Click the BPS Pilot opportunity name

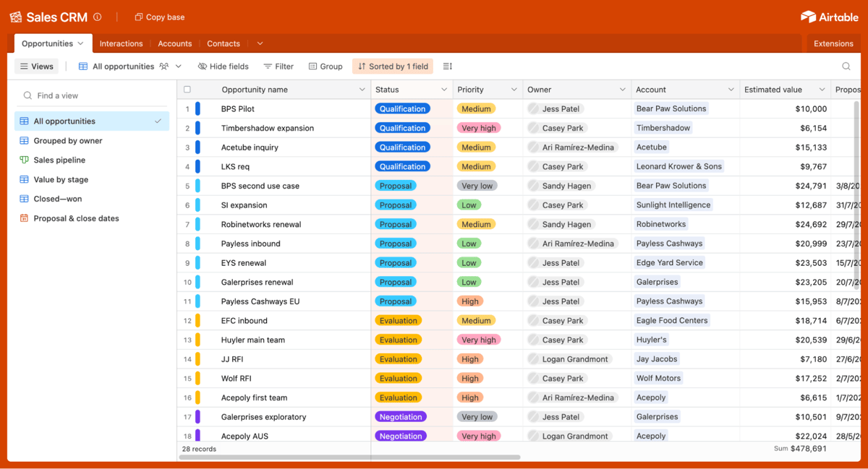(x=237, y=109)
